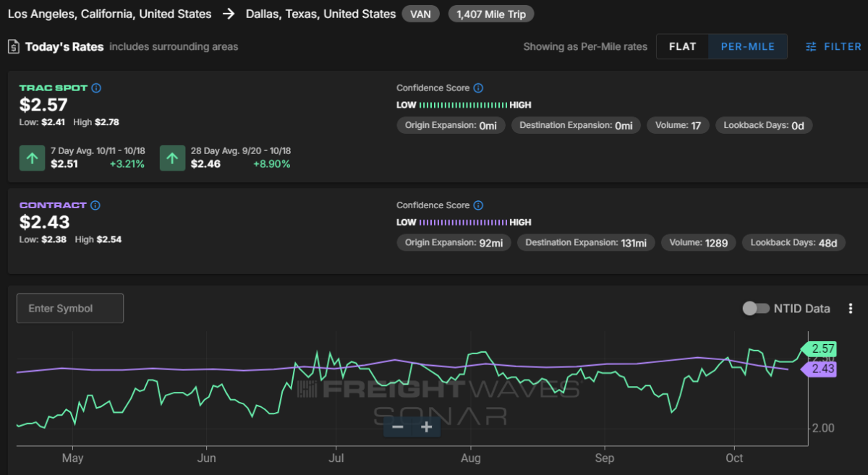This screenshot has width=868, height=475.
Task: Open info for spot Confidence Score
Action: 478,88
